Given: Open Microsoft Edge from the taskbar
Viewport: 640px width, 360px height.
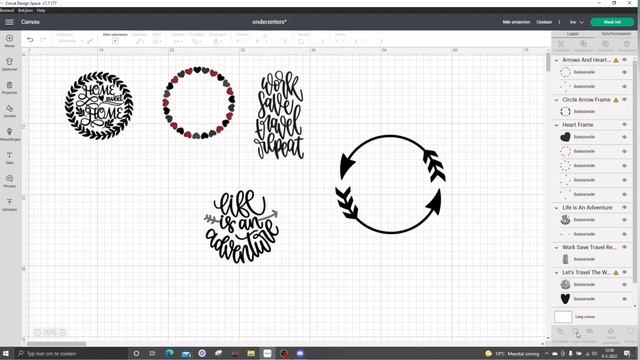Looking at the screenshot, I should 170,353.
